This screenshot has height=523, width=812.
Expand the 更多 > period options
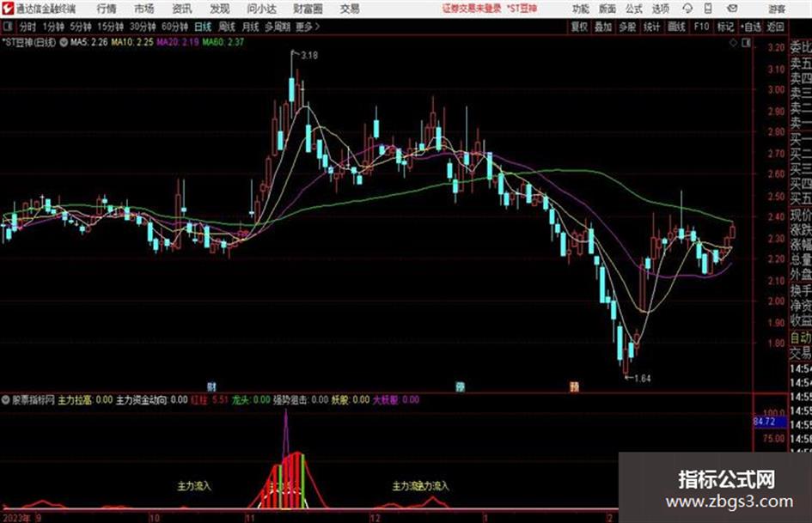(x=308, y=27)
